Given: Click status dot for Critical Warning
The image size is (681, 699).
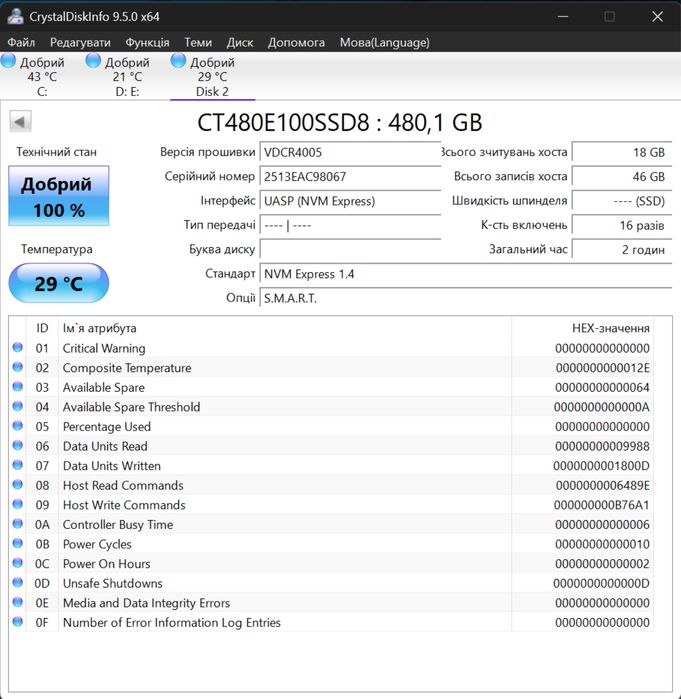Looking at the screenshot, I should tap(18, 347).
